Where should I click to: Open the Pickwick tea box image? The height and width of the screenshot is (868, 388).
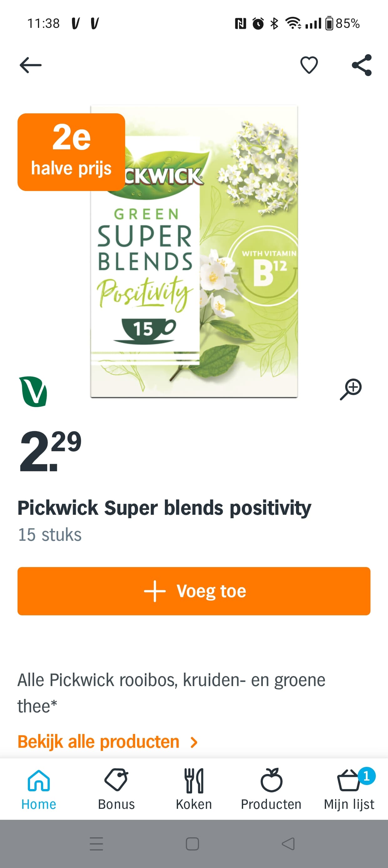tap(194, 251)
